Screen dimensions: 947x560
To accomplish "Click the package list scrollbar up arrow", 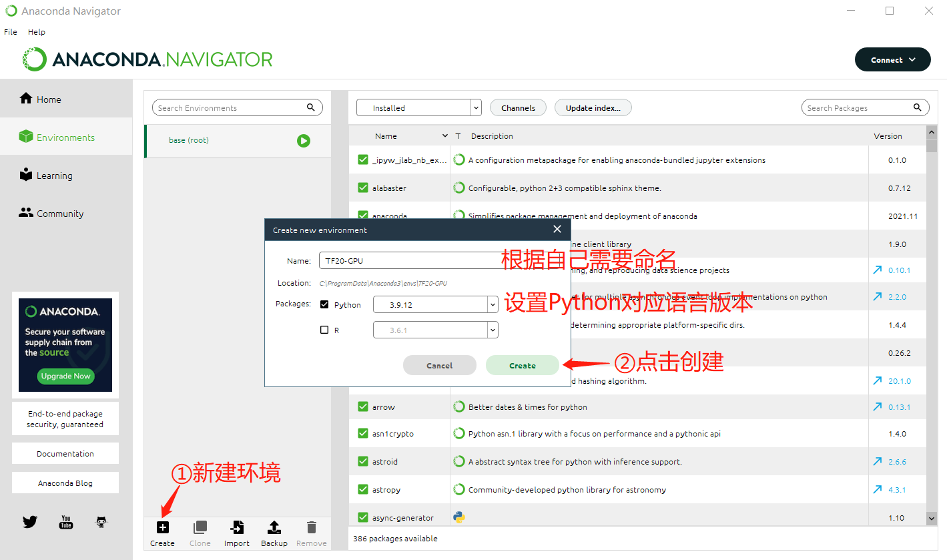I will click(x=932, y=131).
